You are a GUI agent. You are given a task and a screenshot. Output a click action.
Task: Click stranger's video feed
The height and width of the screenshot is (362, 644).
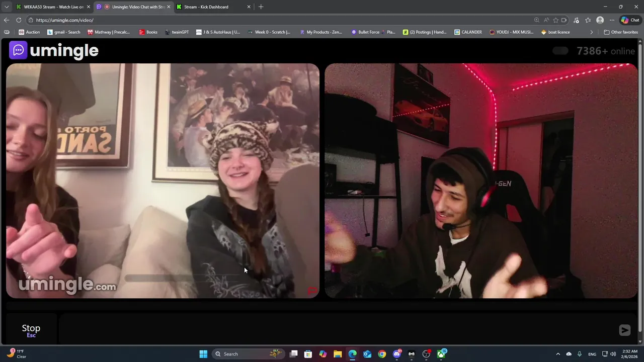(163, 180)
